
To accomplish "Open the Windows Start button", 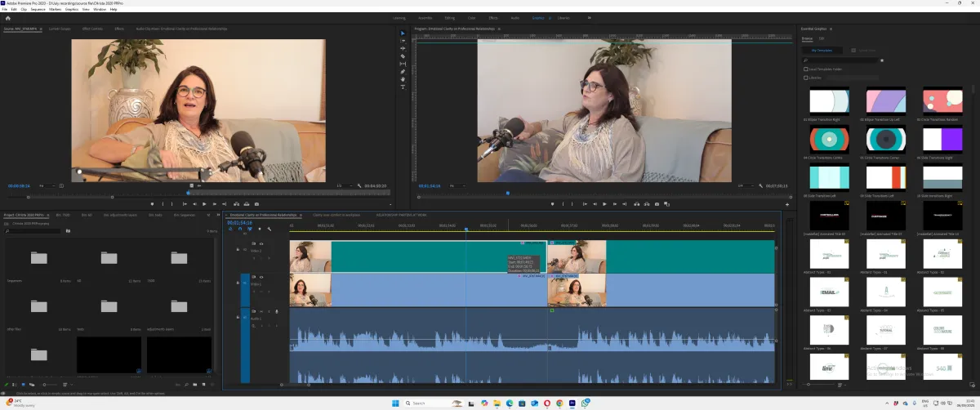I will pyautogui.click(x=394, y=403).
